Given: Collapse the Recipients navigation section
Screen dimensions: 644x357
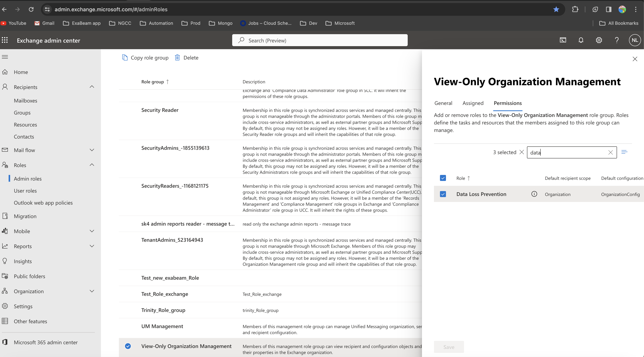Looking at the screenshot, I should coord(92,87).
